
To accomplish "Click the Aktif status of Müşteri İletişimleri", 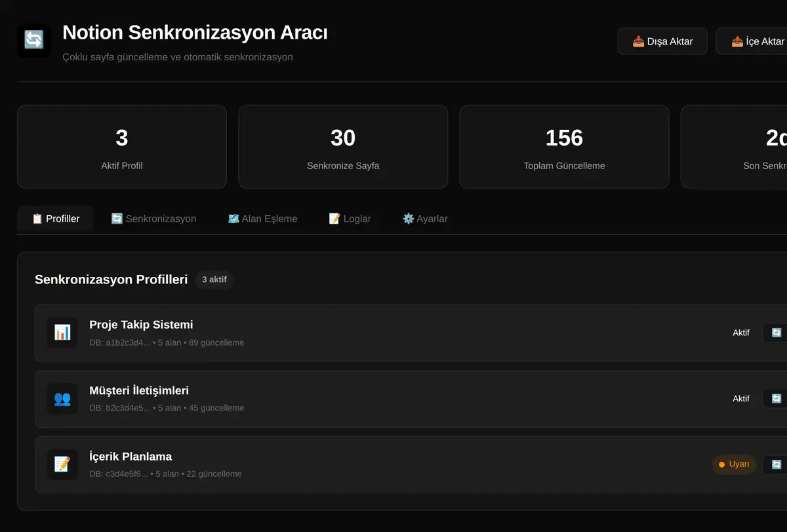I will (x=741, y=398).
